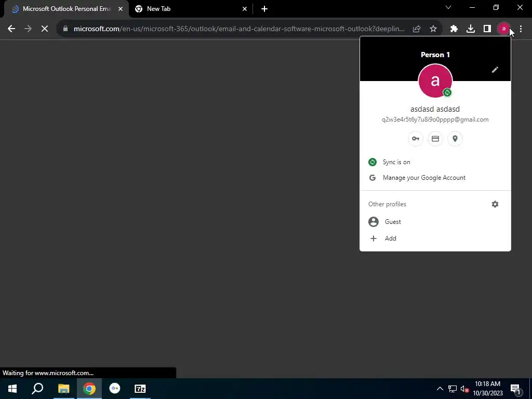Viewport: 532px width, 399px height.
Task: Click the address bar URL
Action: [x=239, y=29]
